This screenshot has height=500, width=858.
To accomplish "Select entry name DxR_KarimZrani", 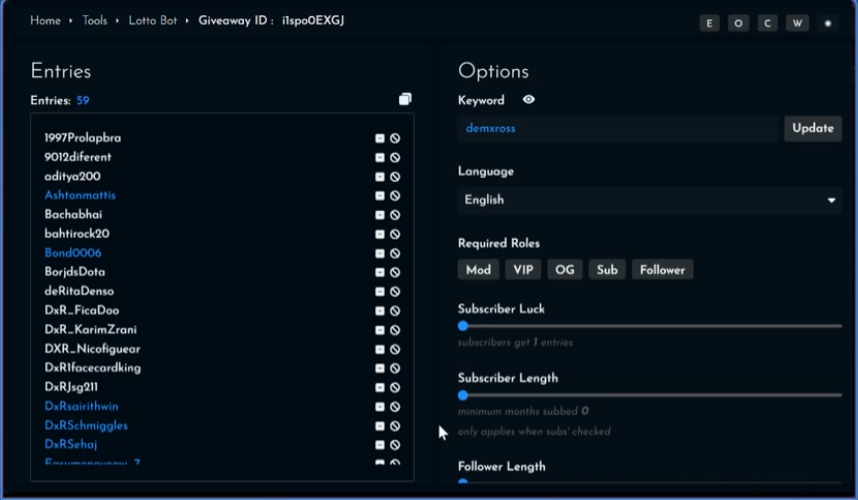I will pyautogui.click(x=90, y=329).
